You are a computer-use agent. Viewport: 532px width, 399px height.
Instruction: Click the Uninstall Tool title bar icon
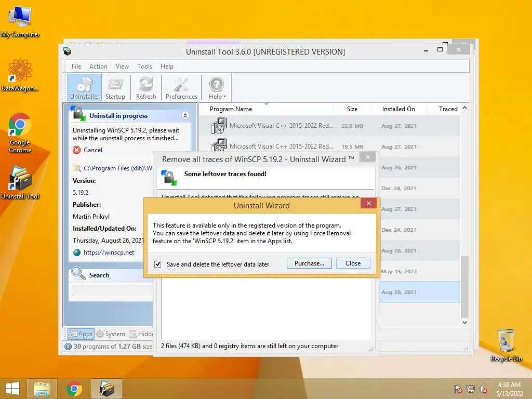[x=67, y=51]
